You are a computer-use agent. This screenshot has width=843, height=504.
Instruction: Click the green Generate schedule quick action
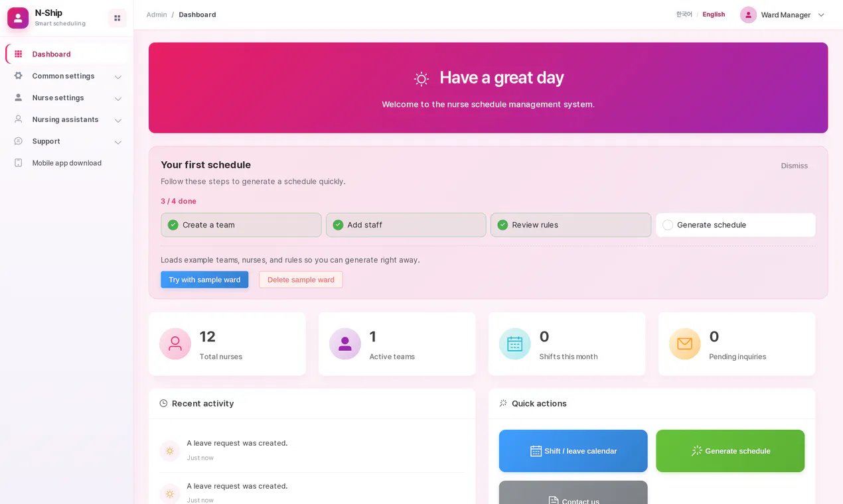pos(730,451)
